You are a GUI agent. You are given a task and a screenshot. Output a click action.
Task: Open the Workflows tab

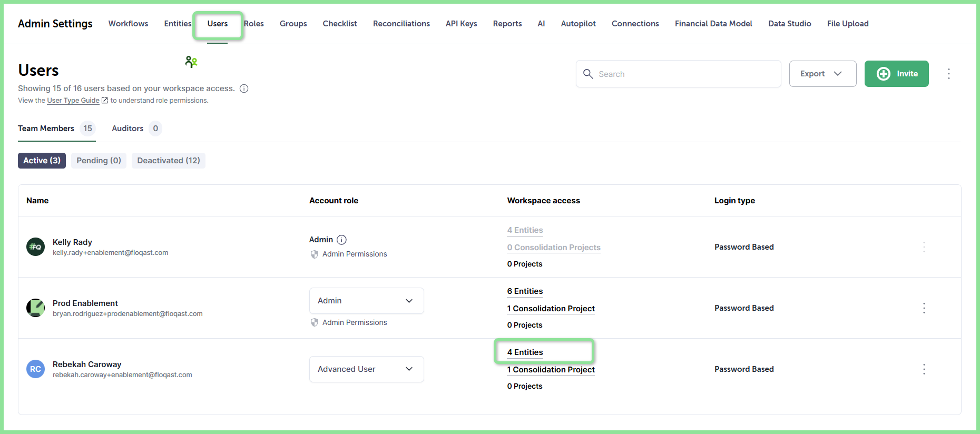pos(128,24)
